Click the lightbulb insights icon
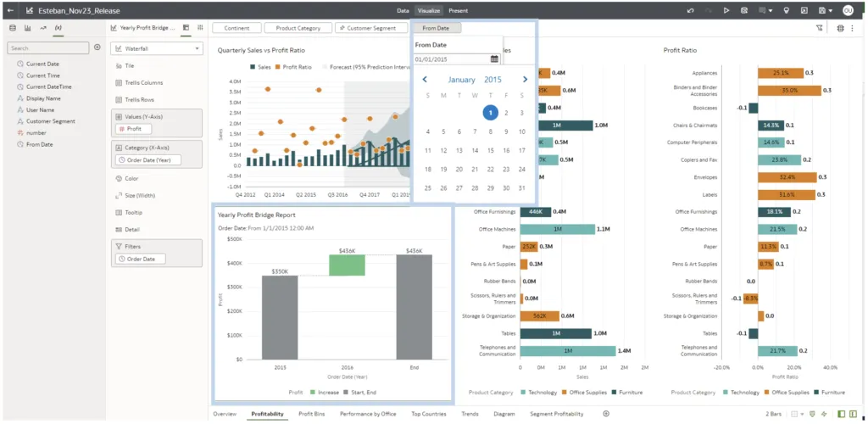The height and width of the screenshot is (424, 868). (x=786, y=10)
